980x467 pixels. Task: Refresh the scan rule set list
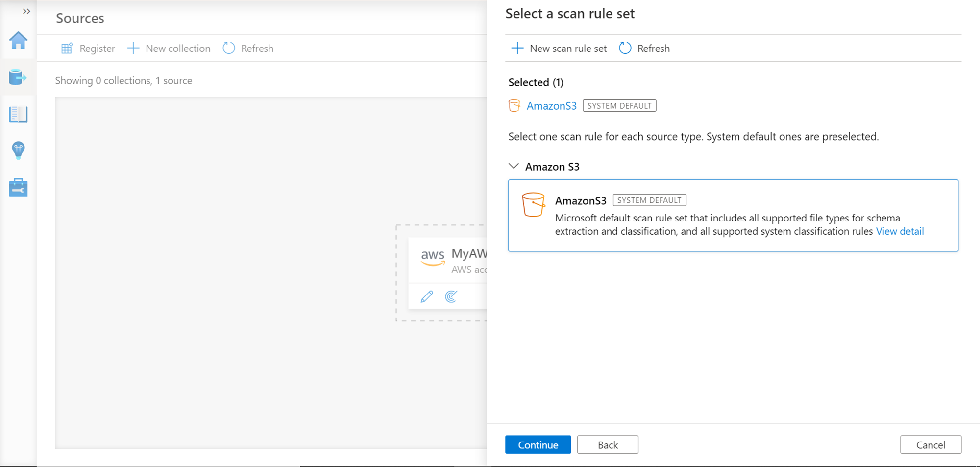pos(644,49)
